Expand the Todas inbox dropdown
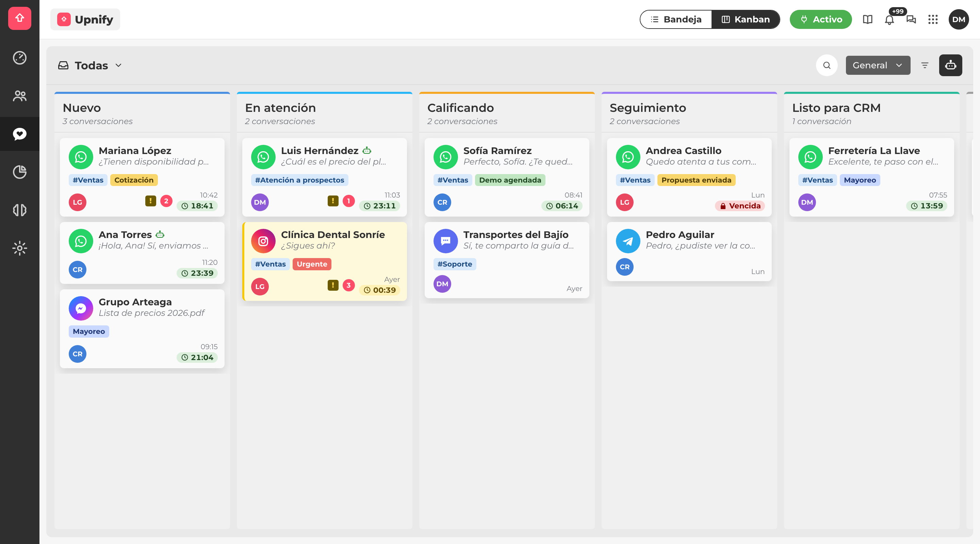Image resolution: width=980 pixels, height=544 pixels. (x=90, y=65)
